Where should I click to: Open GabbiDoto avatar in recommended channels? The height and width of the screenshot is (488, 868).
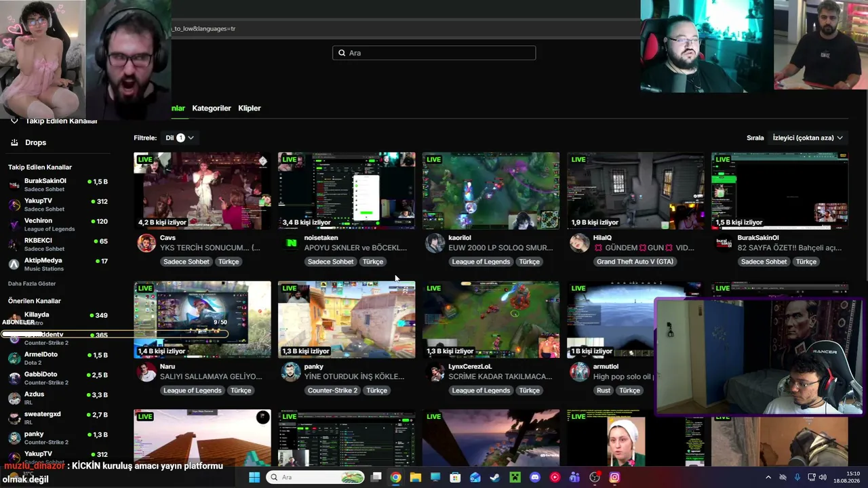coord(14,378)
